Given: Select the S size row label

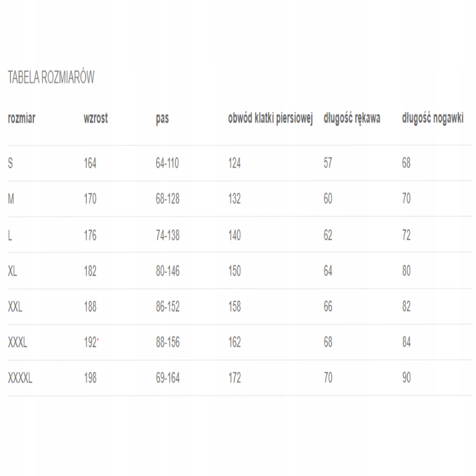Looking at the screenshot, I should pos(10,163).
